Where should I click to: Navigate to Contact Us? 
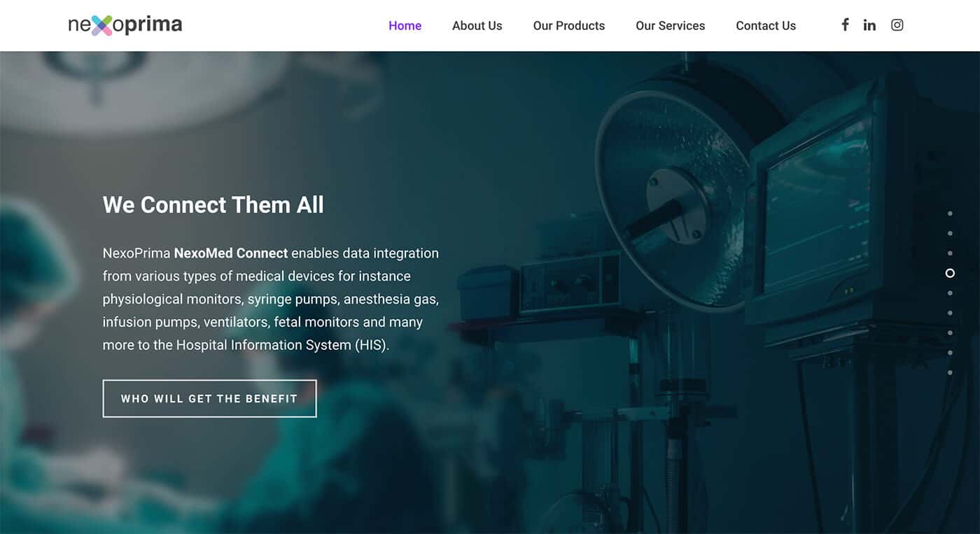(x=766, y=26)
